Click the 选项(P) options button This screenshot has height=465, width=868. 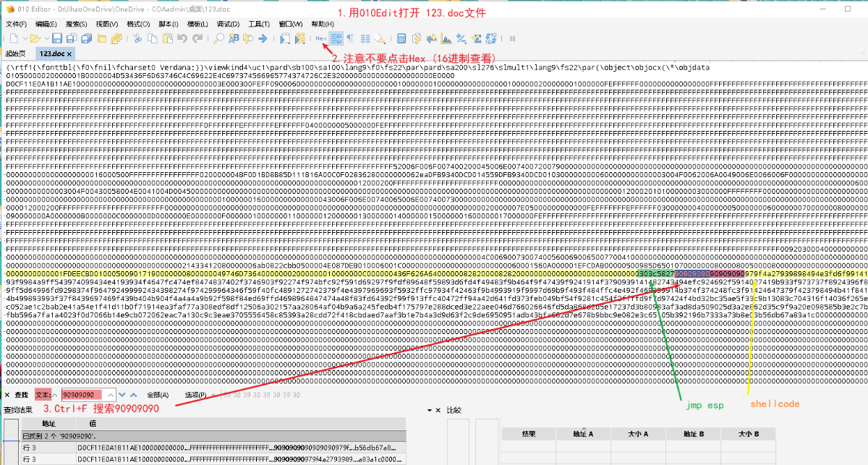(x=195, y=395)
